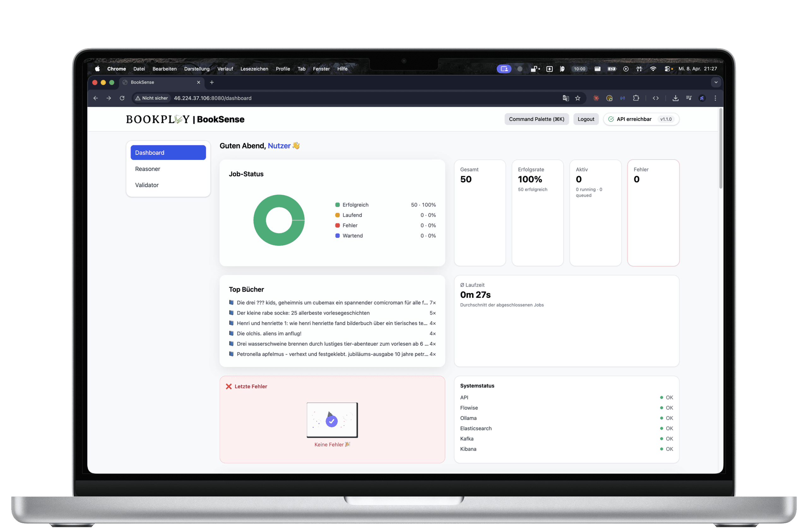Click the red starburst extension icon

point(596,98)
